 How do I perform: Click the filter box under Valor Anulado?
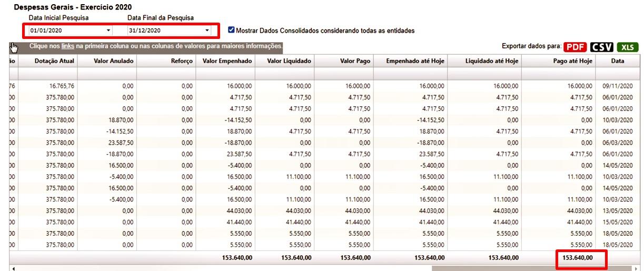(x=108, y=74)
